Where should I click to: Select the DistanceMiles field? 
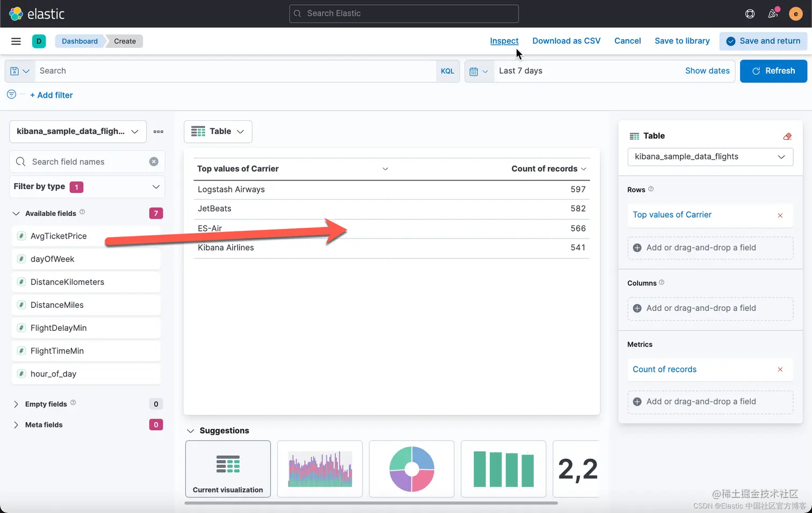[x=86, y=305]
